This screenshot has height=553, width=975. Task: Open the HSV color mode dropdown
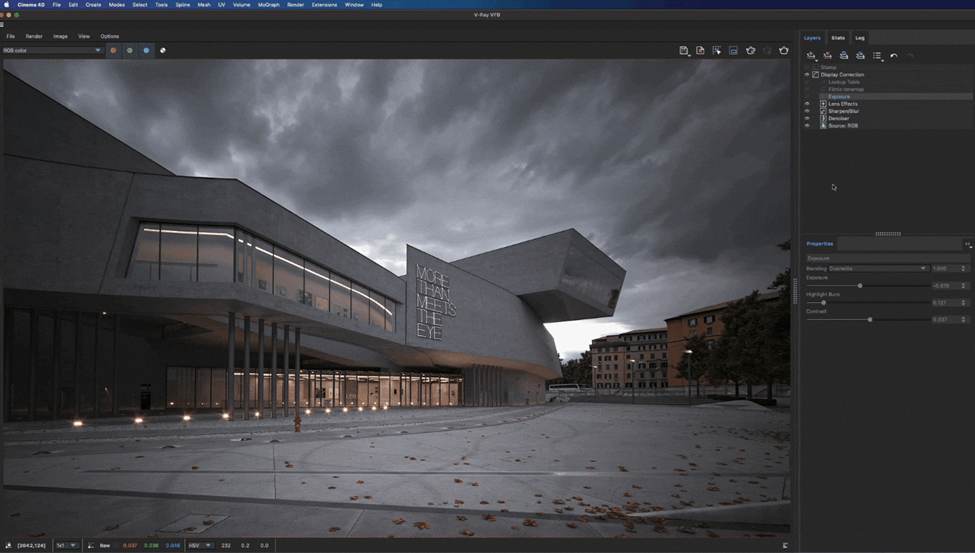200,546
